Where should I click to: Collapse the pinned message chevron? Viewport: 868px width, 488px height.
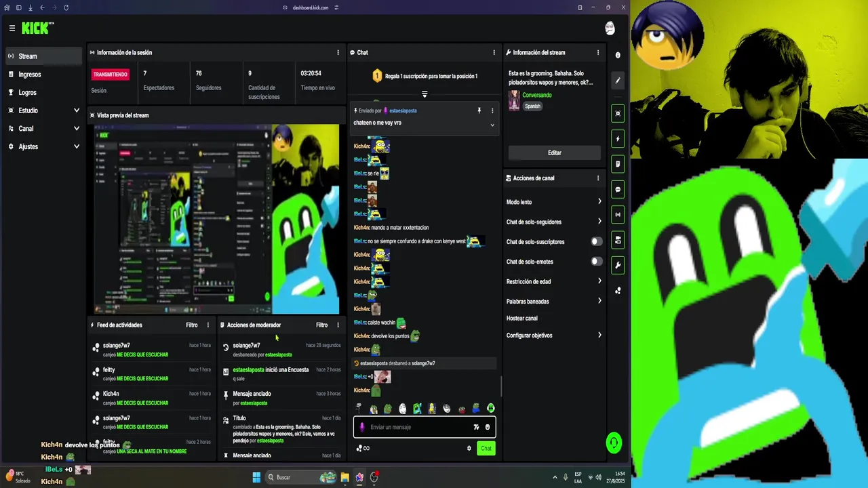click(492, 125)
